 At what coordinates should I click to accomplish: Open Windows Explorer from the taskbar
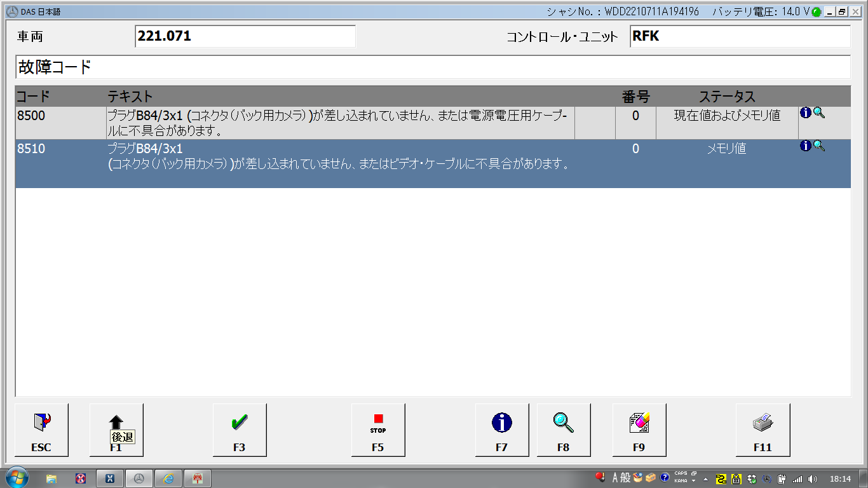pos(51,478)
